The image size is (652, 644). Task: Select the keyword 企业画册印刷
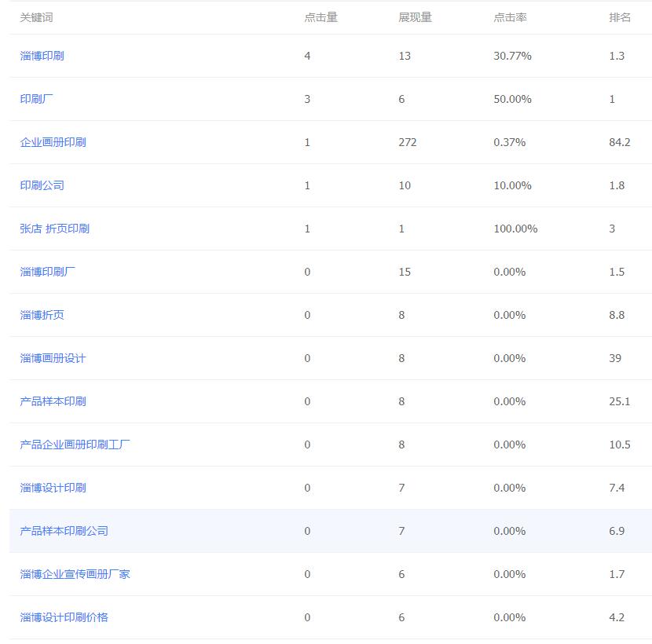pos(54,142)
